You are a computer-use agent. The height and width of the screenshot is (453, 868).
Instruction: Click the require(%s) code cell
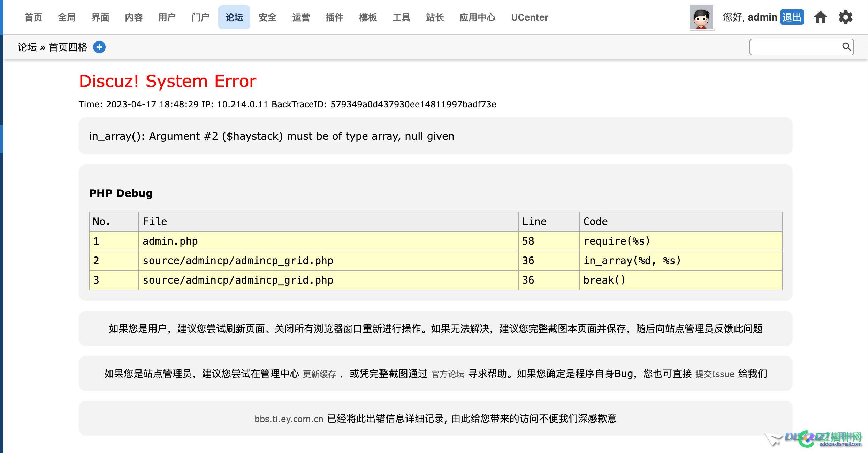tap(680, 241)
